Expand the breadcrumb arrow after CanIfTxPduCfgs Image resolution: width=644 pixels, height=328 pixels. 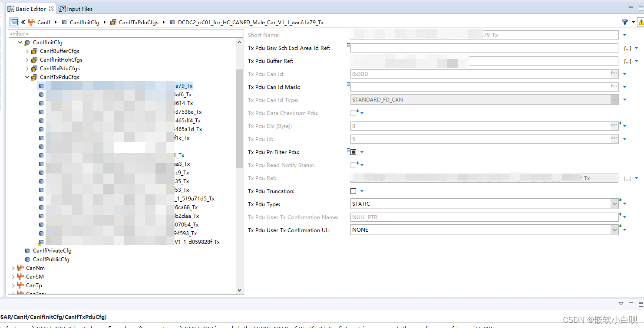(x=164, y=22)
